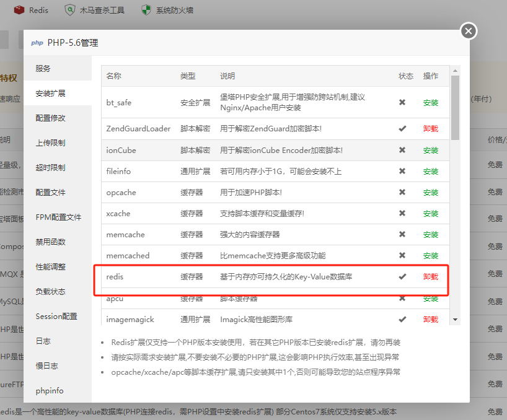The width and height of the screenshot is (507, 420).
Task: Install the ionCube extension
Action: [x=431, y=151]
